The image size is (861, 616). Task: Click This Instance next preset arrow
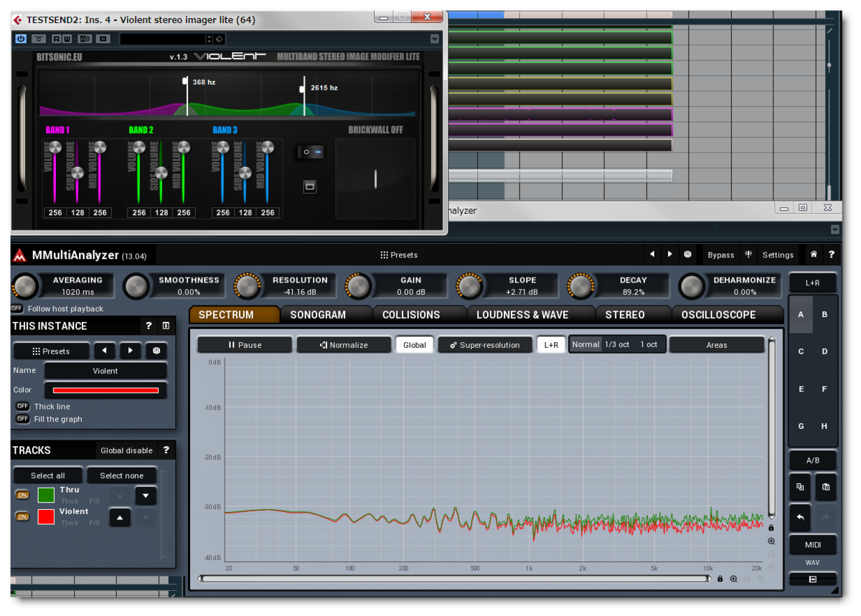tap(130, 351)
